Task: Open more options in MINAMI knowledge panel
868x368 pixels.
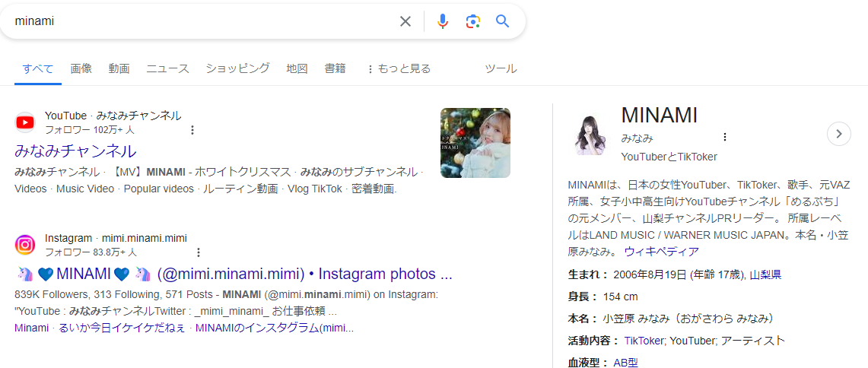Action: pos(724,137)
